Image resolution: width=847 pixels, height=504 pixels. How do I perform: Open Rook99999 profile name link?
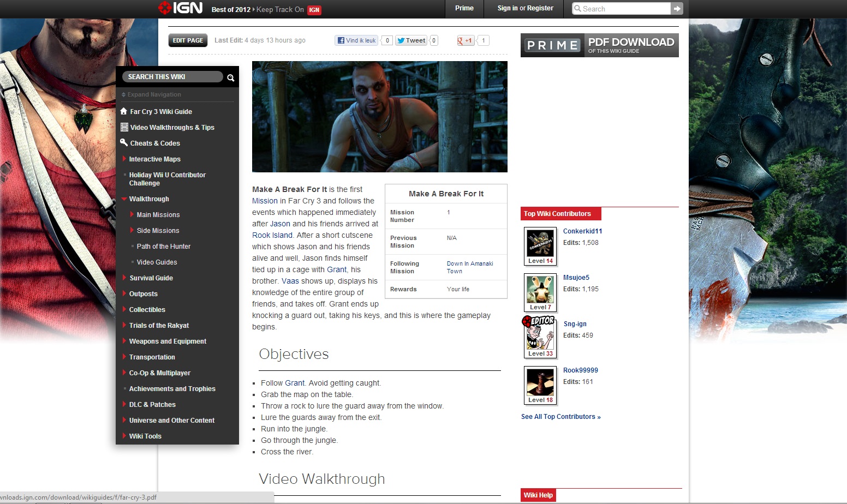[x=581, y=370]
